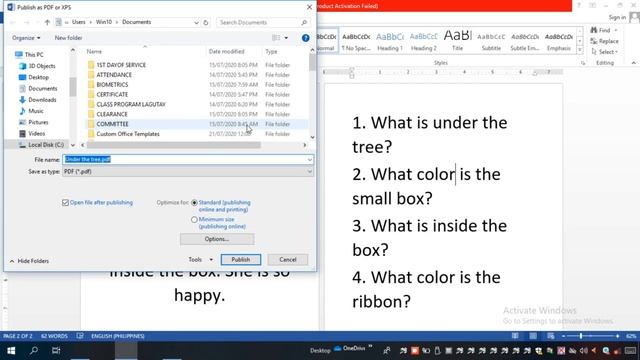Viewport: 640px width, 360px height.
Task: Open the view options dropdown arrow
Action: coord(286,38)
